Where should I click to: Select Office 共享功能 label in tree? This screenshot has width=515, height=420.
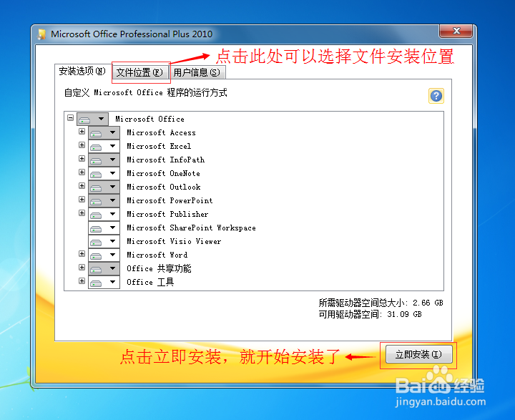coord(159,269)
